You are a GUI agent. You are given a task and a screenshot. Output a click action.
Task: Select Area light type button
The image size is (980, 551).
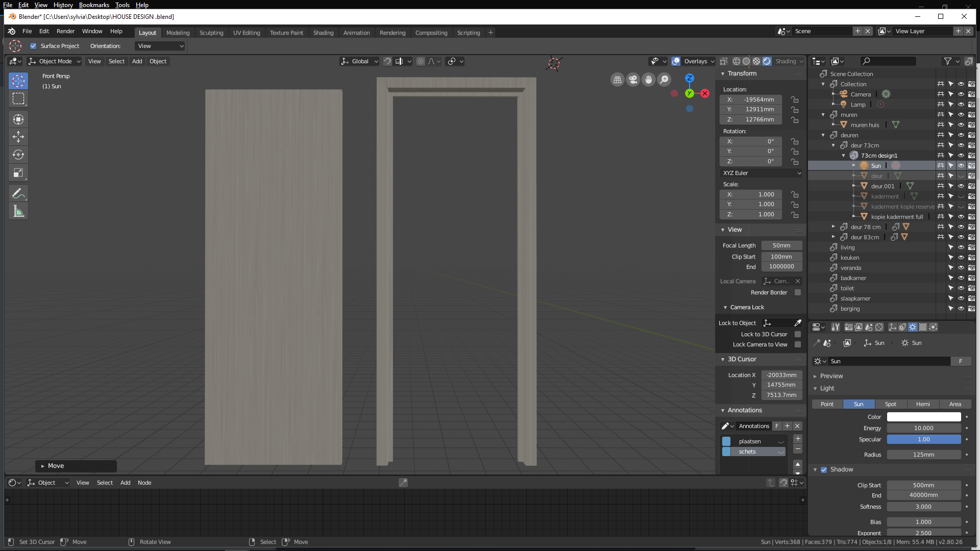click(955, 404)
